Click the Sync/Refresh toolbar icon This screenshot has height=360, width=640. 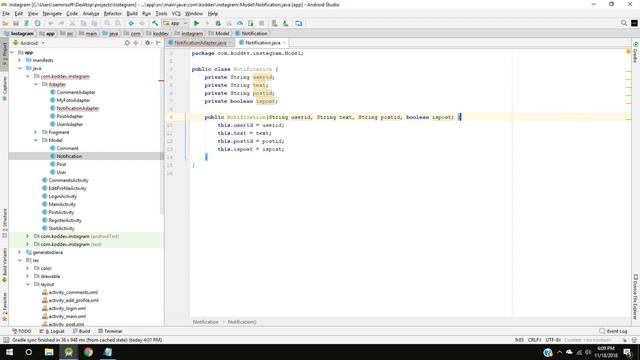(27, 23)
